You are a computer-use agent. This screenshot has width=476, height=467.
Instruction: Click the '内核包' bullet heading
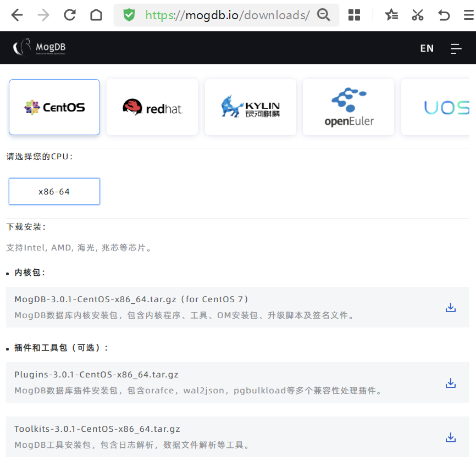click(30, 273)
